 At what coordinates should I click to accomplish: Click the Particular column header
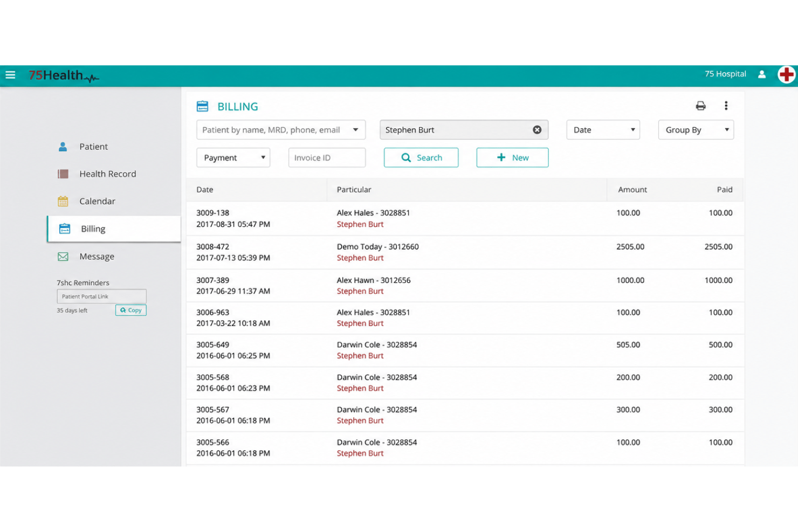[354, 190]
